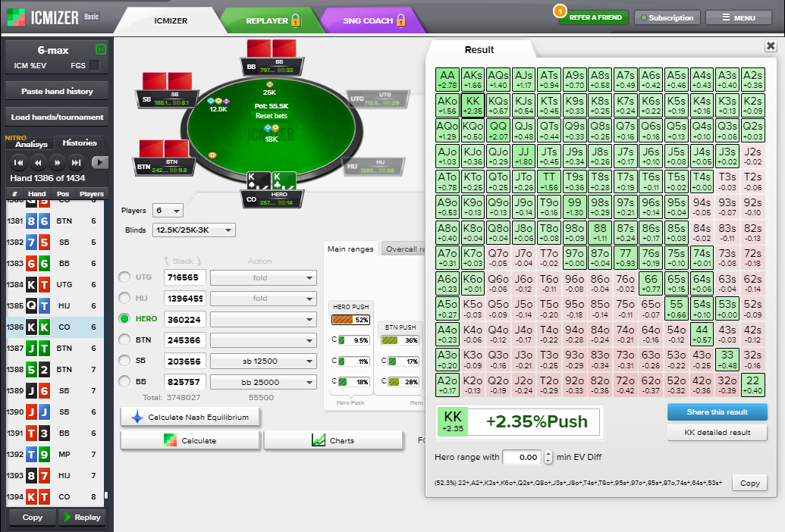This screenshot has height=532, width=785.
Task: Open the HIJ action dropdown
Action: [x=263, y=299]
